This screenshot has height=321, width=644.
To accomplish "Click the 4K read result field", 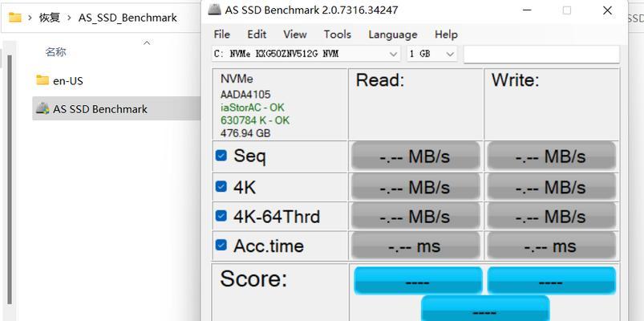I will click(x=415, y=188).
